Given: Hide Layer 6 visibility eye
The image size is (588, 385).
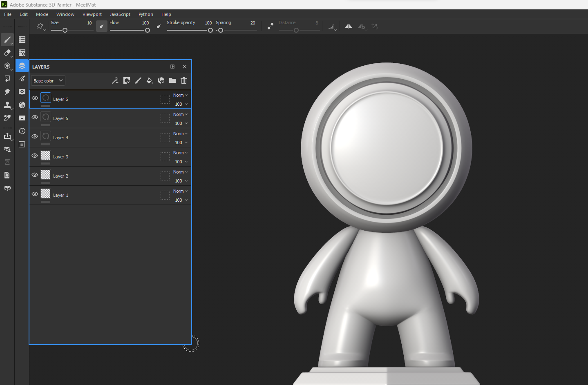Looking at the screenshot, I should pyautogui.click(x=35, y=98).
